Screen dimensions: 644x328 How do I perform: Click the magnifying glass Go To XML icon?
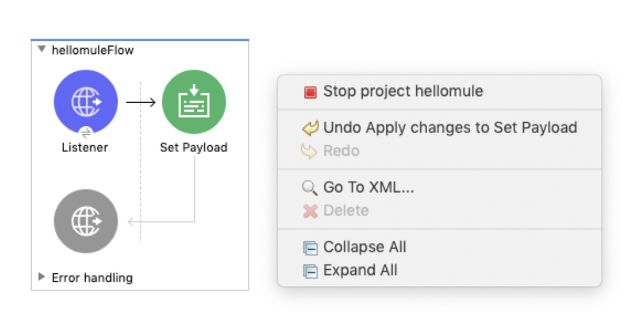[310, 188]
